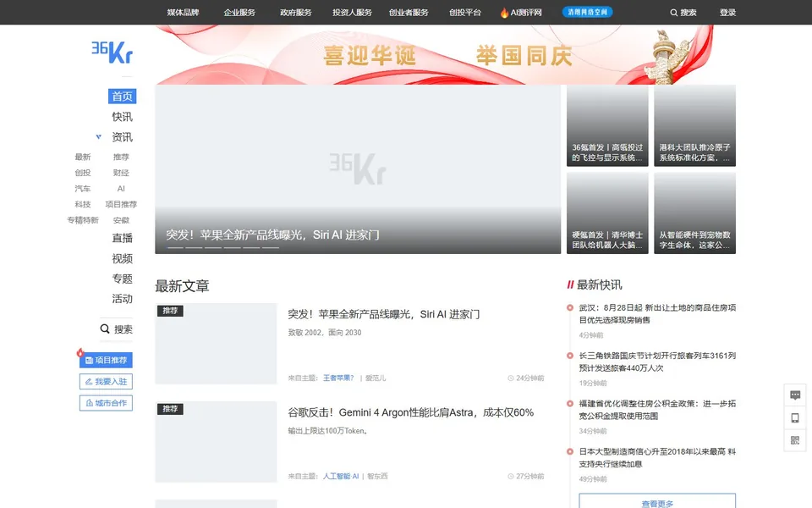Open the feedback chat bubble icon

(x=795, y=395)
